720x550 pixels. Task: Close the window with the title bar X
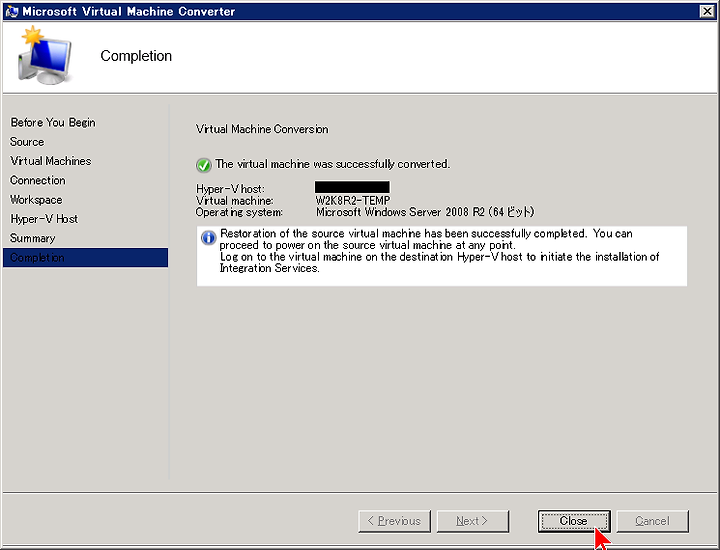click(x=707, y=11)
